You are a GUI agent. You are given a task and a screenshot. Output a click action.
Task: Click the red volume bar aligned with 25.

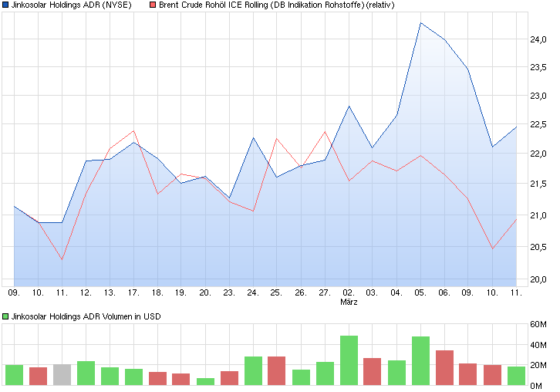tap(276, 370)
